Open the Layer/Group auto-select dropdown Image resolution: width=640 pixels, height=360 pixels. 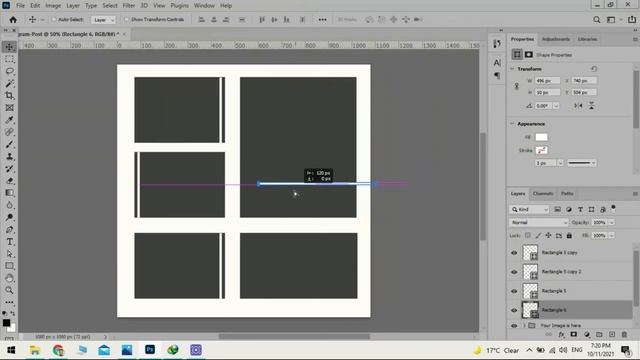point(104,20)
